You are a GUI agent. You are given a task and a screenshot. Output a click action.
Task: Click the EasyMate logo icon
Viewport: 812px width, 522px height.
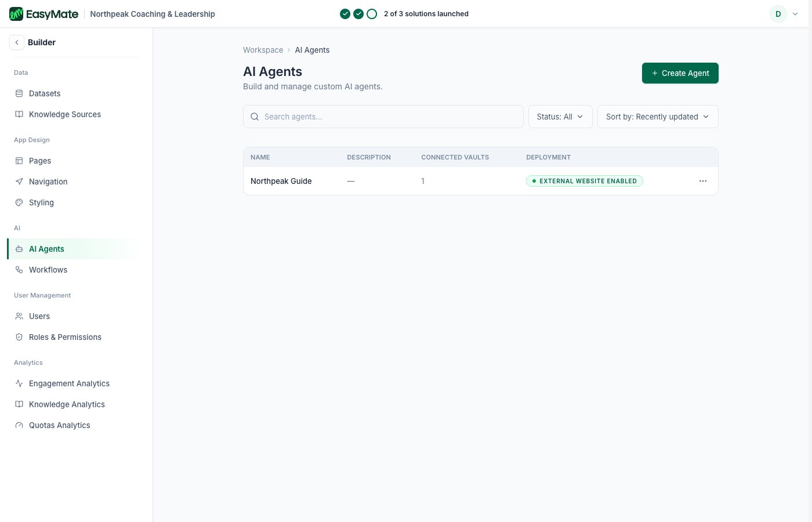[x=16, y=14]
